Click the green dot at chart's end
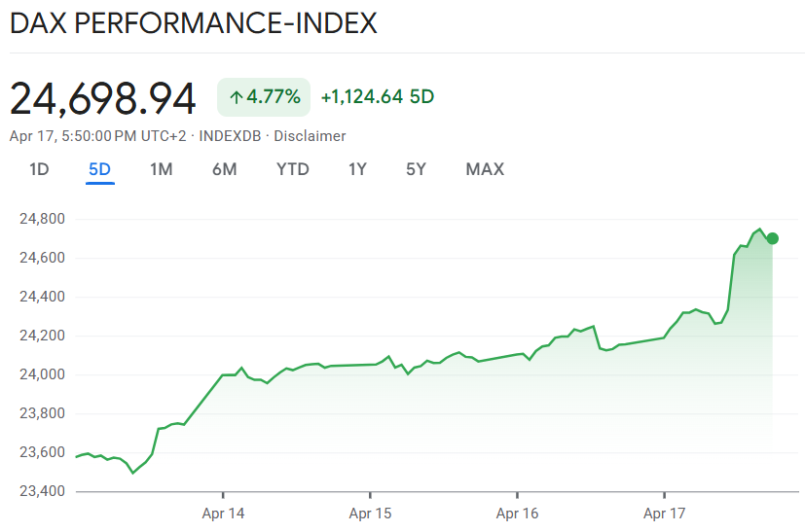Image resolution: width=805 pixels, height=532 pixels. click(x=772, y=238)
